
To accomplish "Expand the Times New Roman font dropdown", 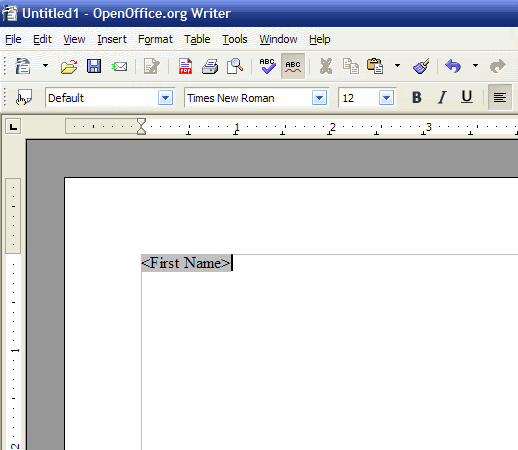I will click(x=319, y=98).
